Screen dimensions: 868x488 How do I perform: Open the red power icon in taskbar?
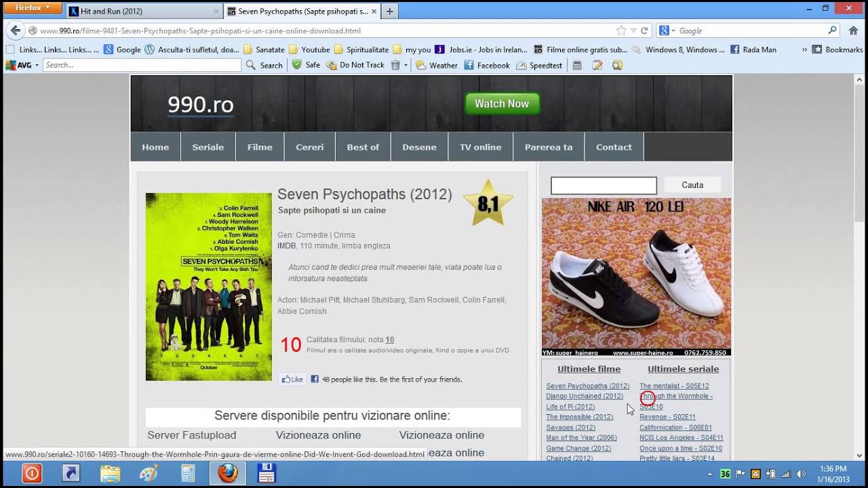tap(32, 473)
